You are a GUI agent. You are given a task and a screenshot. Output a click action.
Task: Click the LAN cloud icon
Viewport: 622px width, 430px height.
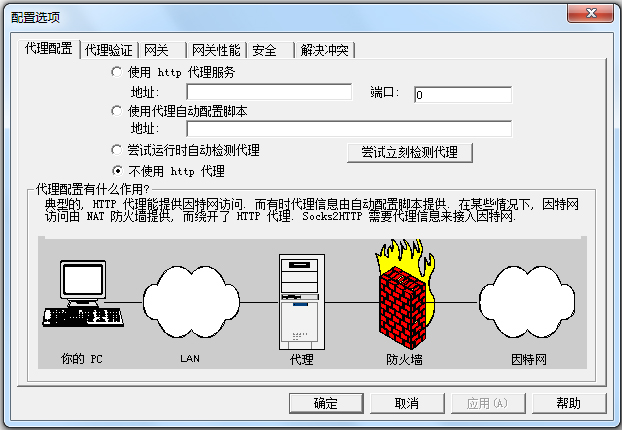point(191,302)
